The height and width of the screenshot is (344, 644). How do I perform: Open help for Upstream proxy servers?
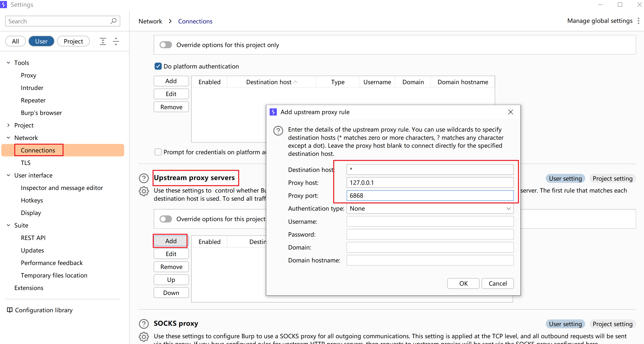[144, 178]
